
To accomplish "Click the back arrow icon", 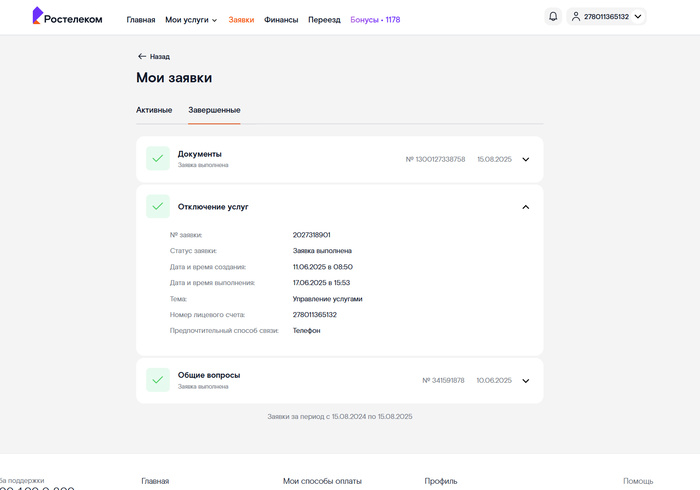I will [142, 57].
